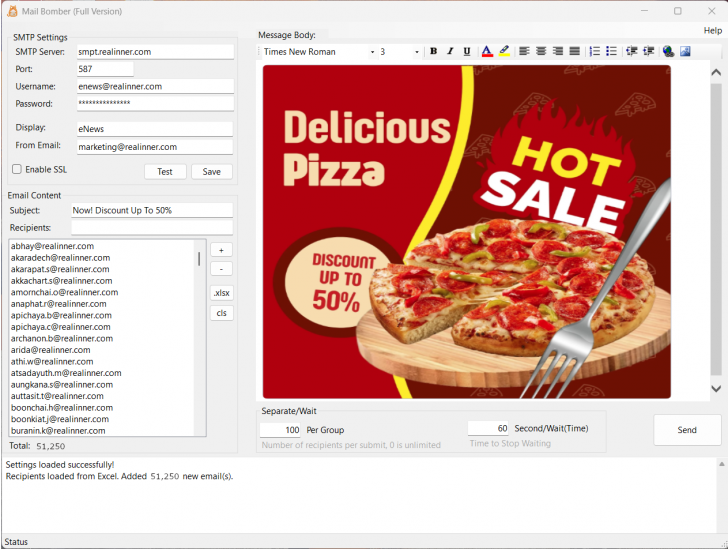The width and height of the screenshot is (728, 549).
Task: Select recipient anaphat.r@realinner.com
Action: coord(58,304)
